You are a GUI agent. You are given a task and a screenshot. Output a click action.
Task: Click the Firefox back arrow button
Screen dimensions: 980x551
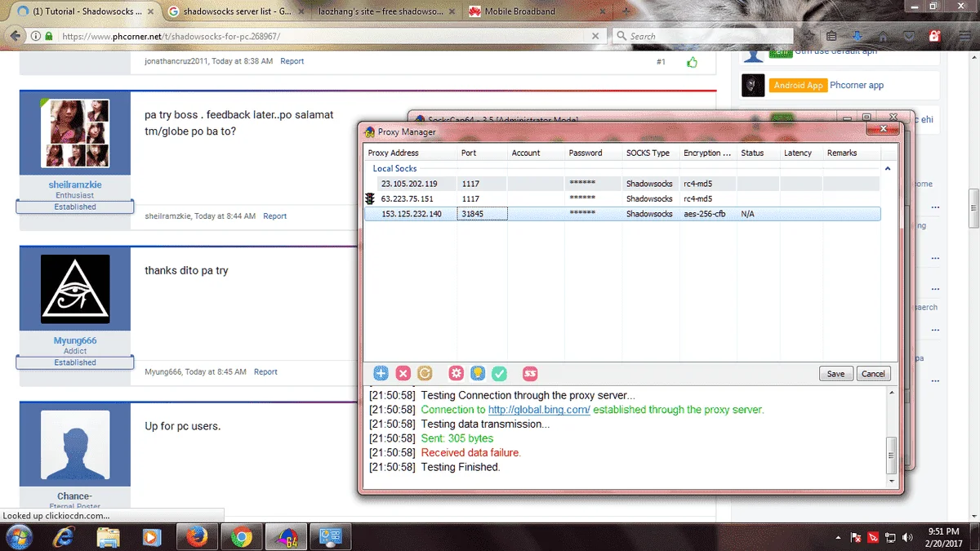click(15, 36)
